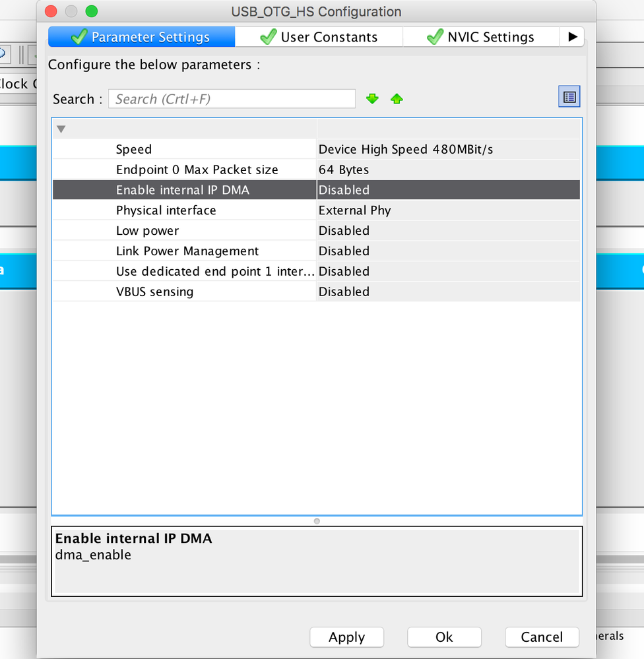The height and width of the screenshot is (659, 644).
Task: Click the panel splitter handle dot
Action: coord(317,521)
